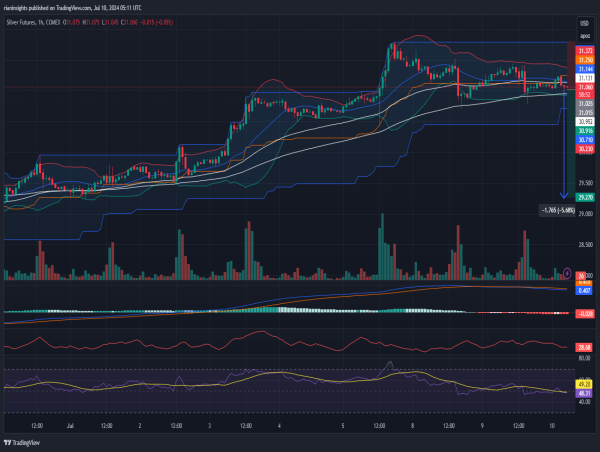The height and width of the screenshot is (452, 600).
Task: Select the low value L31.045
Action: (110, 23)
